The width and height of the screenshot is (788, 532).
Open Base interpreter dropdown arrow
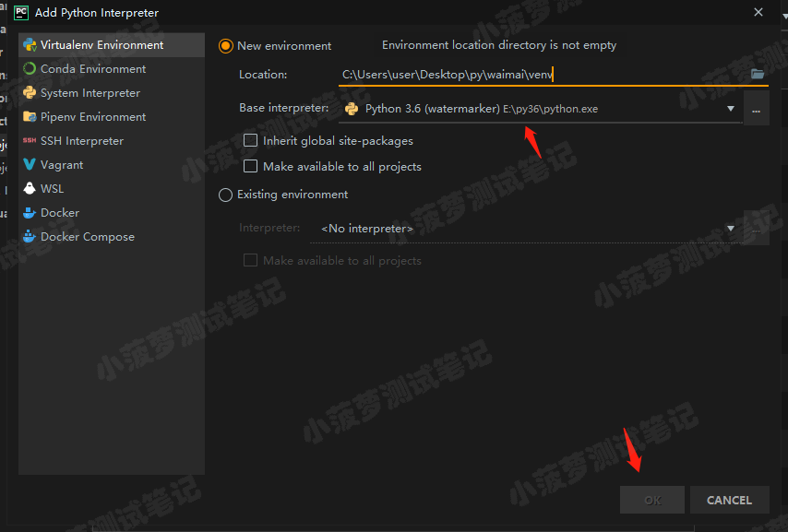pos(731,109)
